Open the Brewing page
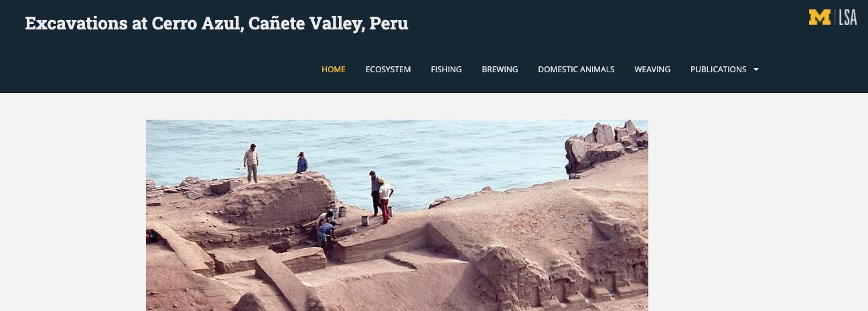Screen dimensions: 868x311 coord(500,70)
